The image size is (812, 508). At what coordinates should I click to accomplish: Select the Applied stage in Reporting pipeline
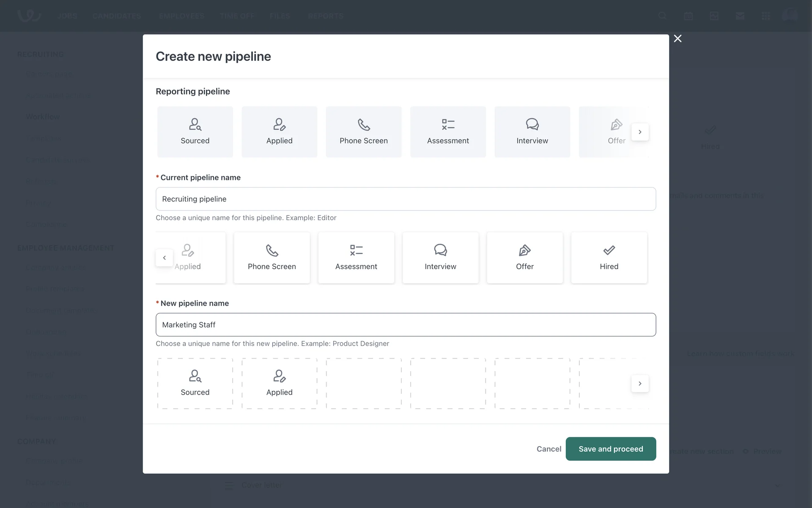pos(279,132)
